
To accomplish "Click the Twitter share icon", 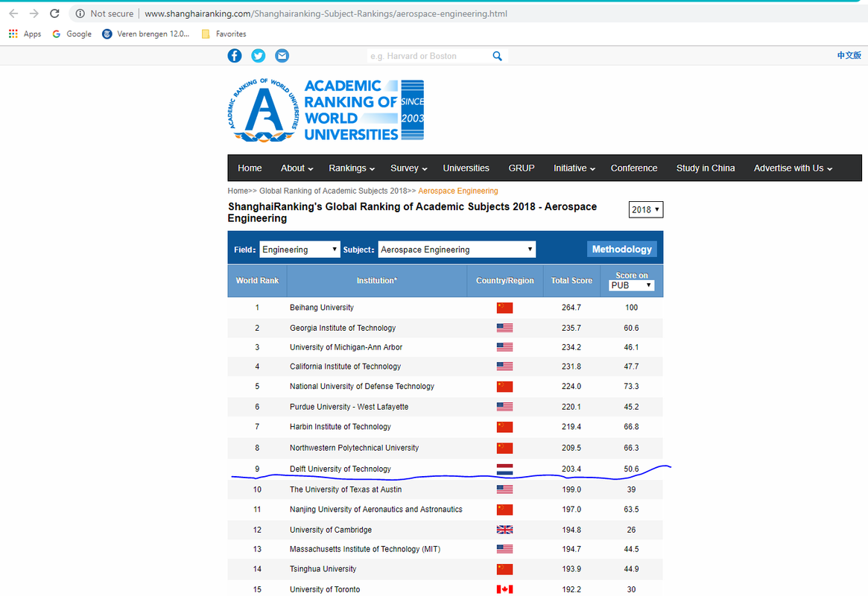I will [x=259, y=56].
